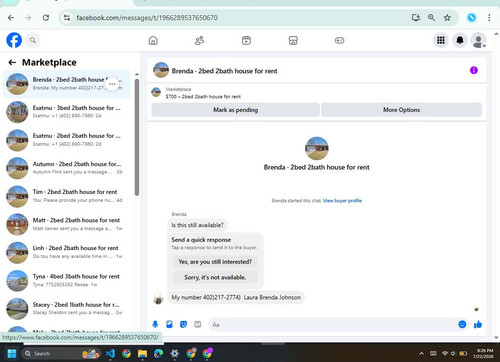Open the Facebook menu grid icon
This screenshot has width=500, height=362.
441,40
